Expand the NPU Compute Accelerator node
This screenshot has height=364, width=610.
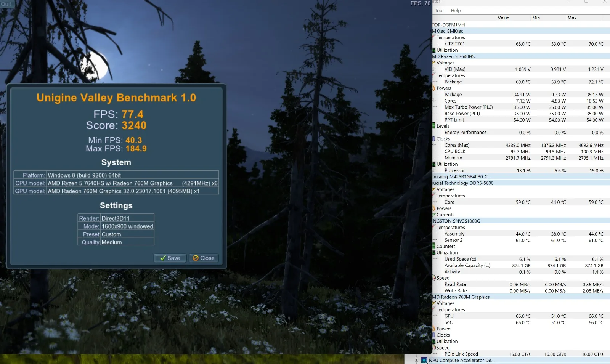coord(416,360)
